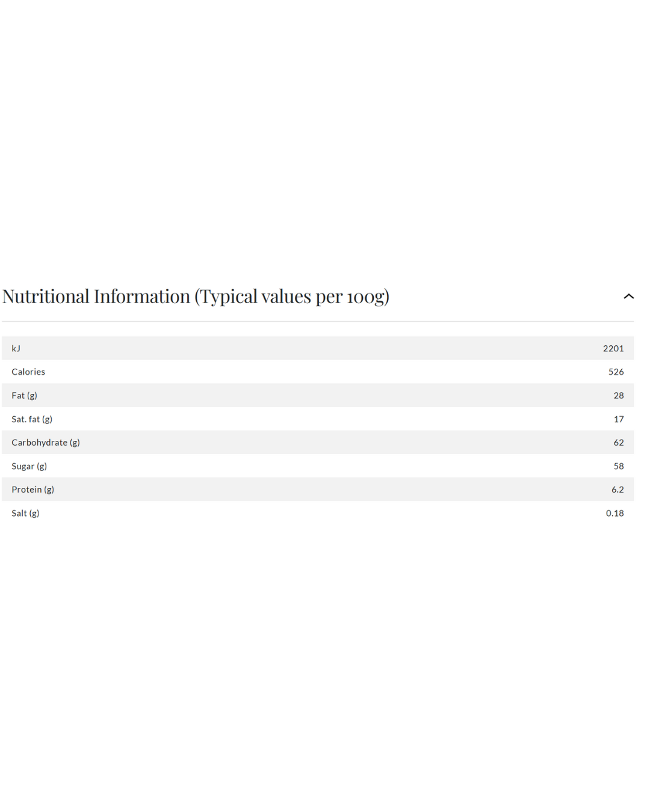Select the Protein (g) row label
This screenshot has width=650, height=812.
pos(32,490)
